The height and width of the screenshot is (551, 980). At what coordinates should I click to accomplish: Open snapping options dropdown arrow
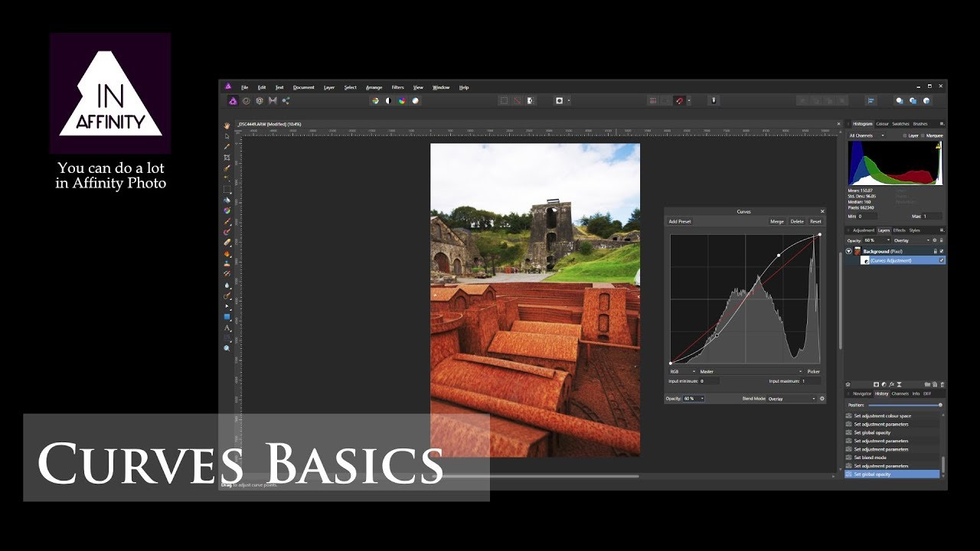[689, 100]
